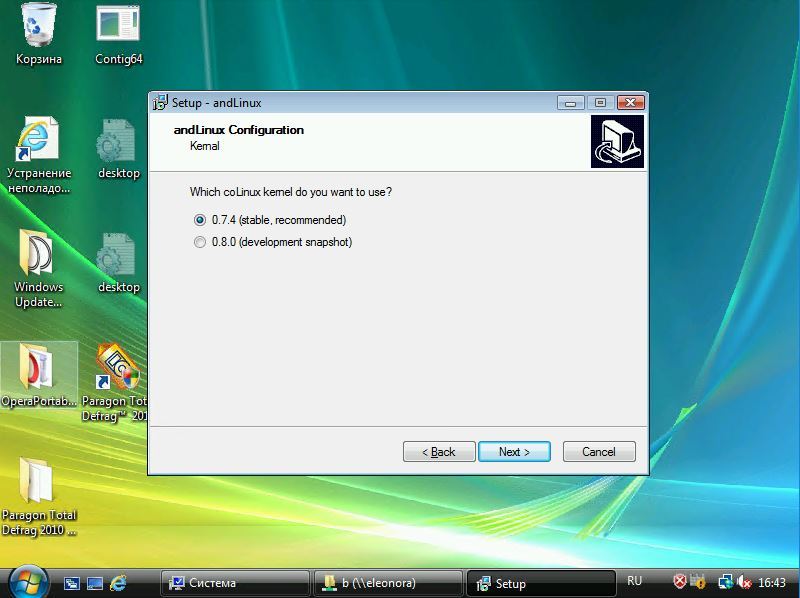Launch Internet Explorer from Quick Launch
Viewport: 800px width, 598px height.
coord(118,583)
